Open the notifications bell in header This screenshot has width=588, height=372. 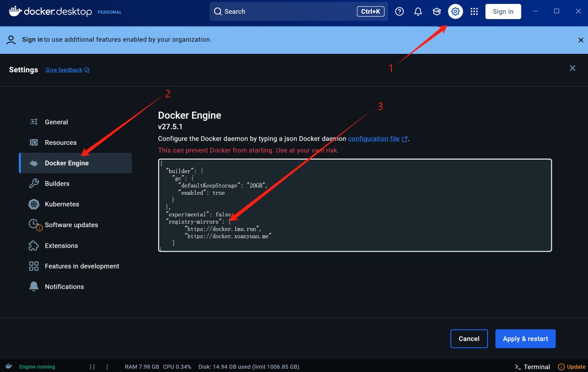418,12
